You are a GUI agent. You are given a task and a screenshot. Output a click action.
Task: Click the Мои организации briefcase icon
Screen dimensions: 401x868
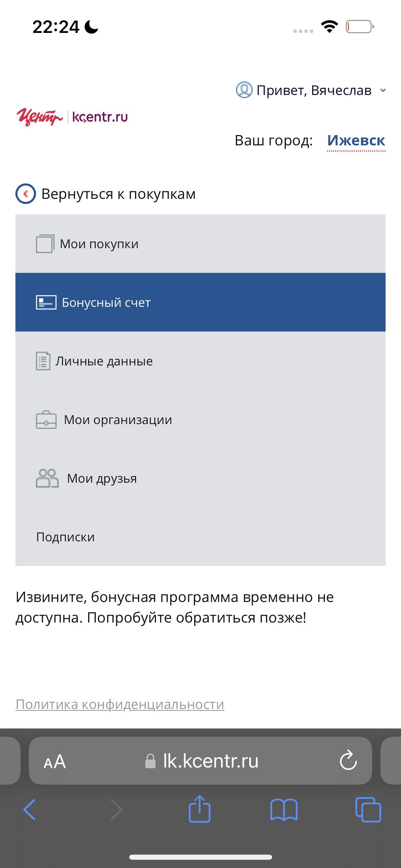tap(46, 420)
